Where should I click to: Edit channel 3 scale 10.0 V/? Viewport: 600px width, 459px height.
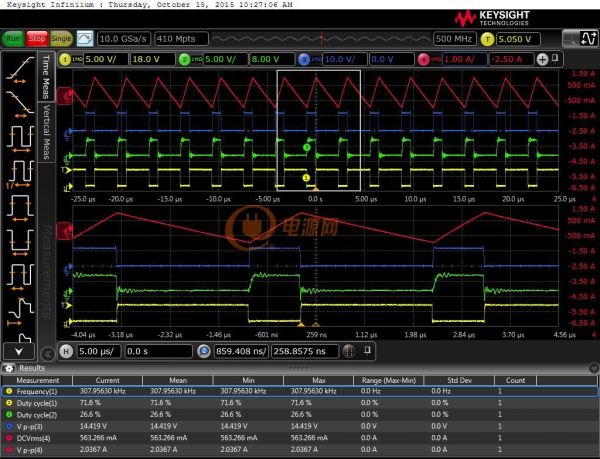point(344,59)
